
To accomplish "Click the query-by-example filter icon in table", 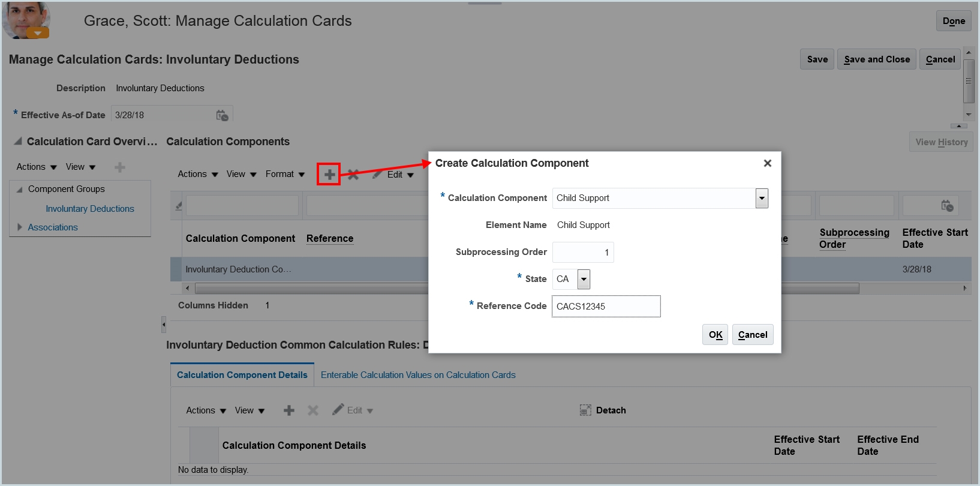I will (x=178, y=206).
